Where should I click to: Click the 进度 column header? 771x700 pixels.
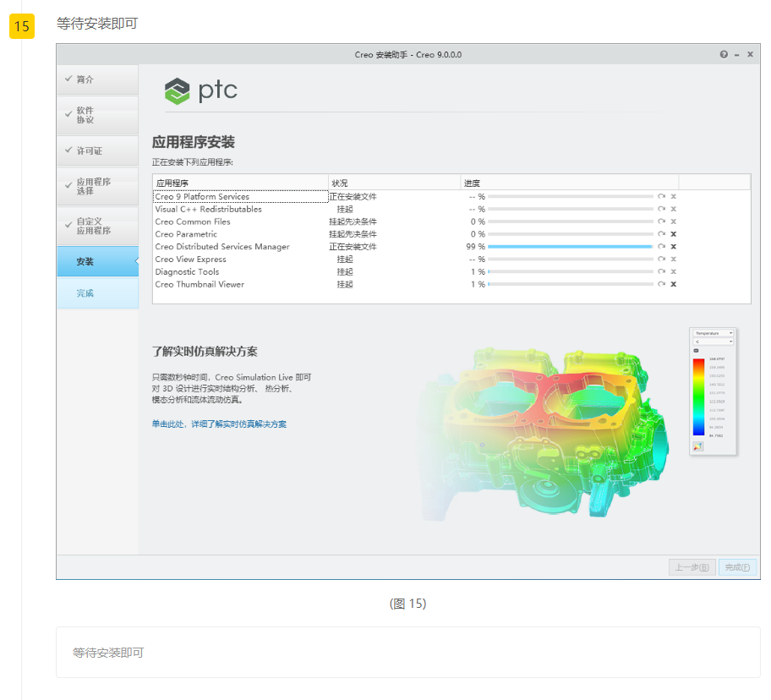[x=570, y=183]
